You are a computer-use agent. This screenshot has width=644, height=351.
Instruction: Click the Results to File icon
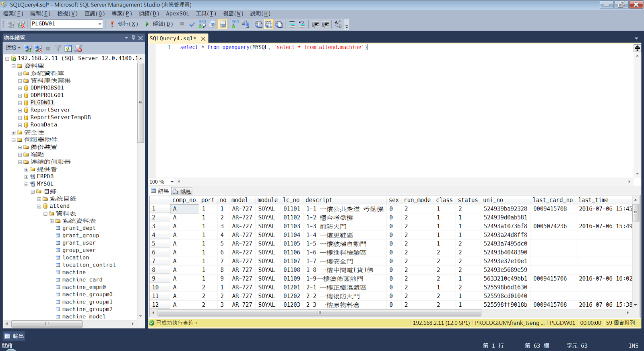[x=279, y=24]
